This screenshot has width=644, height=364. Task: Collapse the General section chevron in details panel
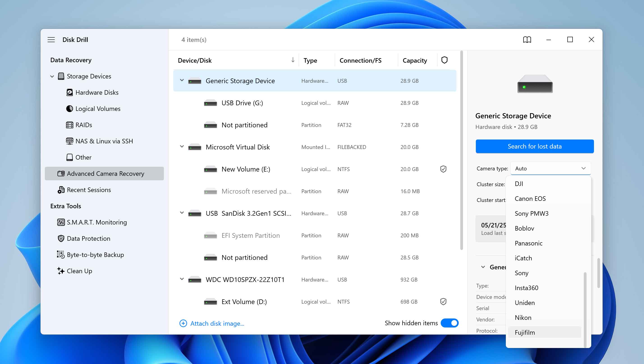(x=483, y=267)
